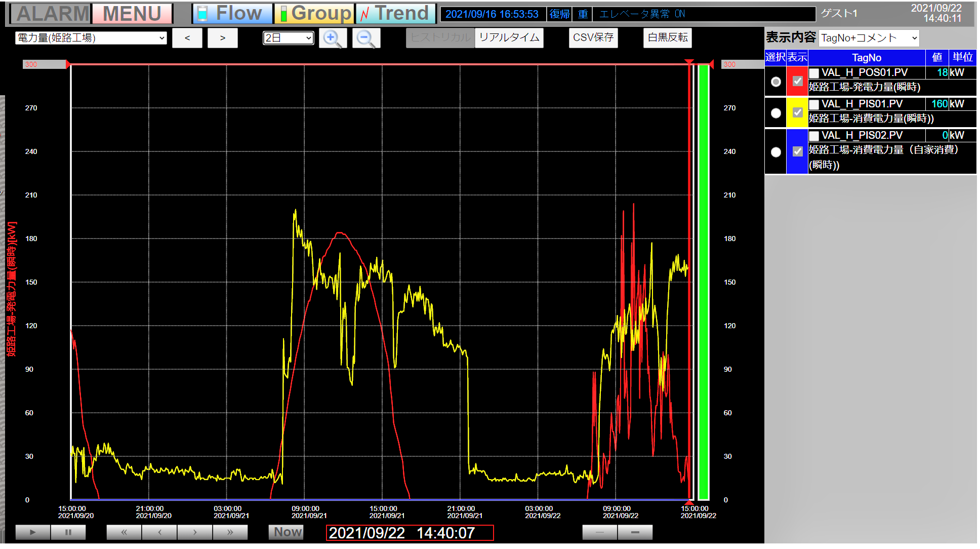
Task: Zoom in the trend chart
Action: [x=333, y=38]
